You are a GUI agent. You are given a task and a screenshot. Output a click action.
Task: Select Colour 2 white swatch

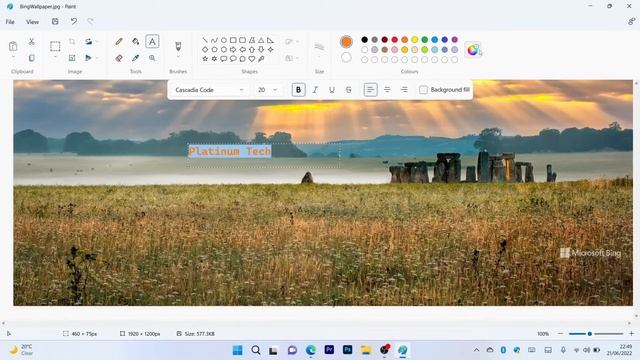point(346,58)
